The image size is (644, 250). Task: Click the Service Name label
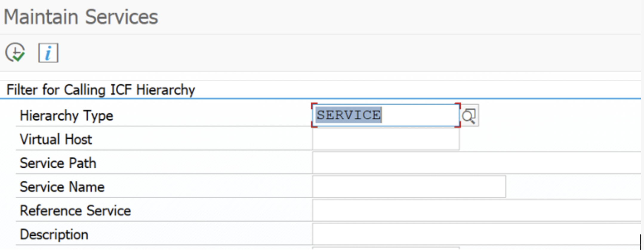point(62,187)
